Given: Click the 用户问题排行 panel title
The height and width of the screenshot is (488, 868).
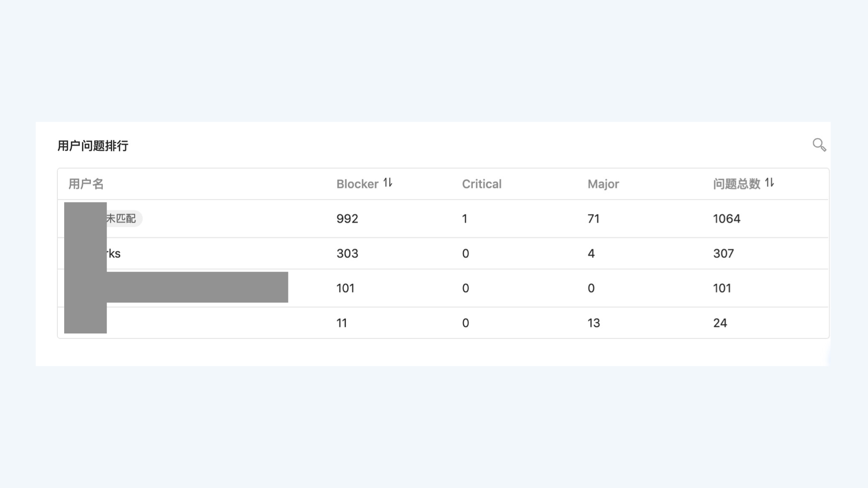Looking at the screenshot, I should (x=93, y=146).
